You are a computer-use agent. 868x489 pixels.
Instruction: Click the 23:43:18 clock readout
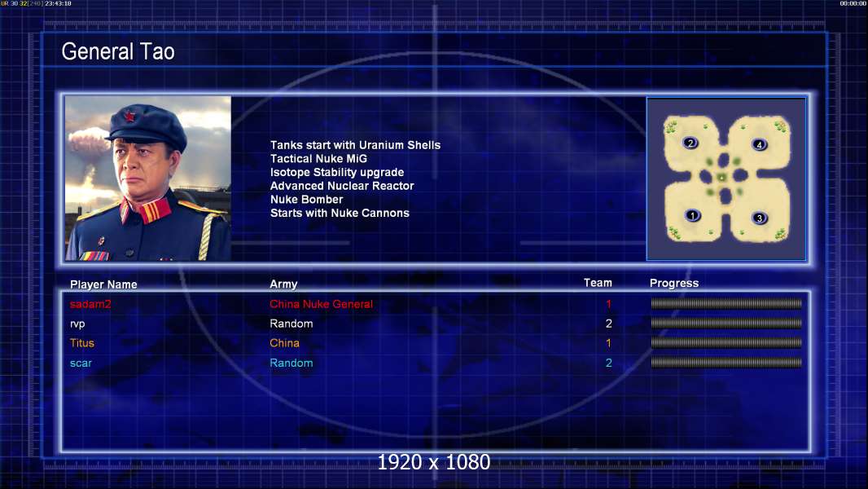click(58, 3)
